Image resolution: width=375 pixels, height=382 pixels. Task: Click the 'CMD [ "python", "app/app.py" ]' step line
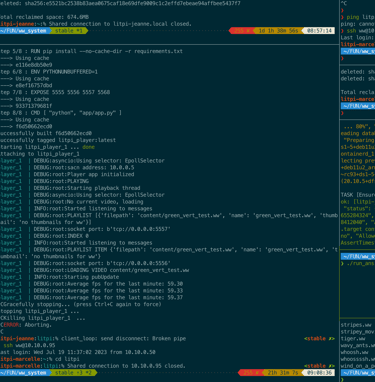coord(61,113)
